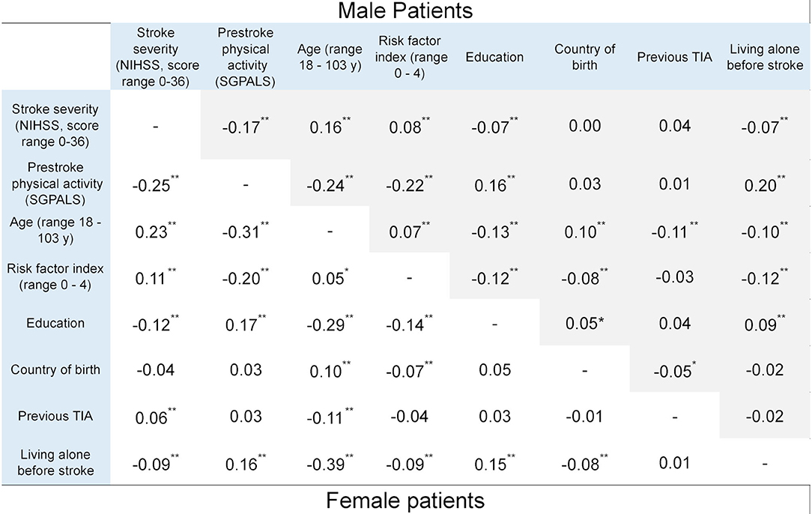Click the 0.00 cell in Stroke severity row
Image resolution: width=812 pixels, height=514 pixels.
tap(585, 126)
